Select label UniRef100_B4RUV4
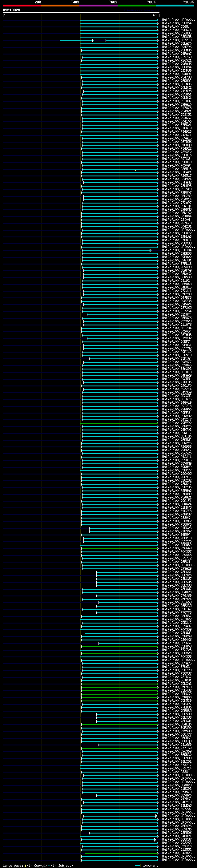197x868 pixels. pyautogui.click(x=177, y=535)
